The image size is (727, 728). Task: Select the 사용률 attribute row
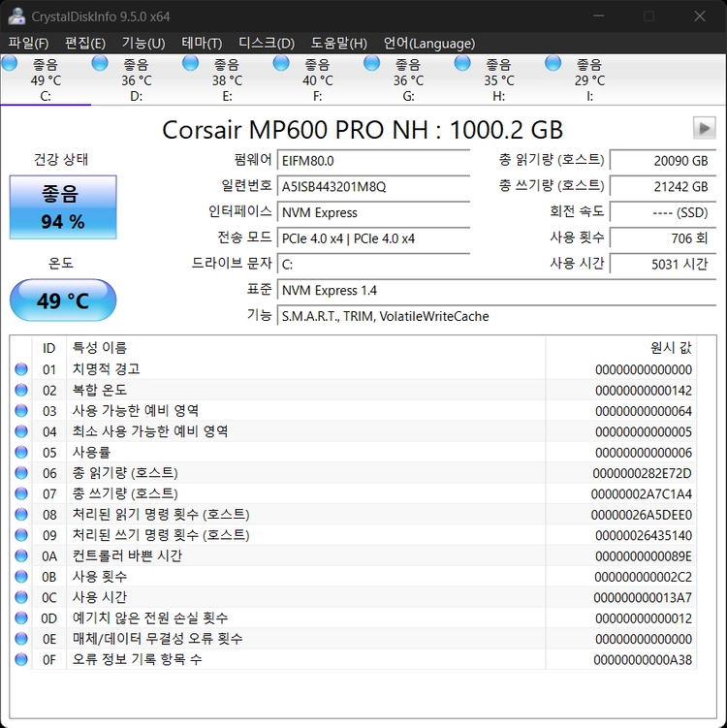353,453
